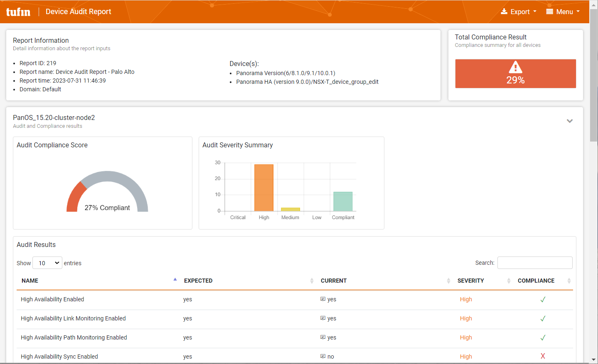The height and width of the screenshot is (364, 598).
Task: Click High severity in High Availability Enabled row
Action: tap(466, 299)
